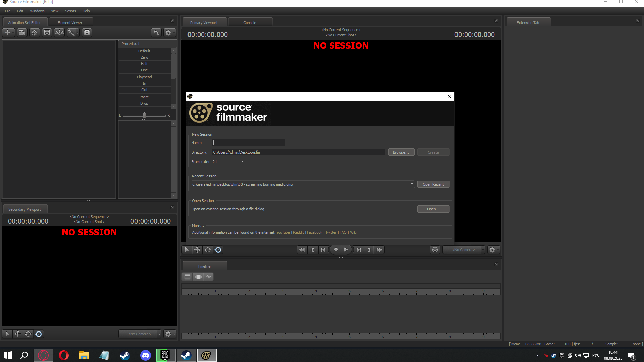Select the move manipulator icon under primary viewport

(197, 250)
